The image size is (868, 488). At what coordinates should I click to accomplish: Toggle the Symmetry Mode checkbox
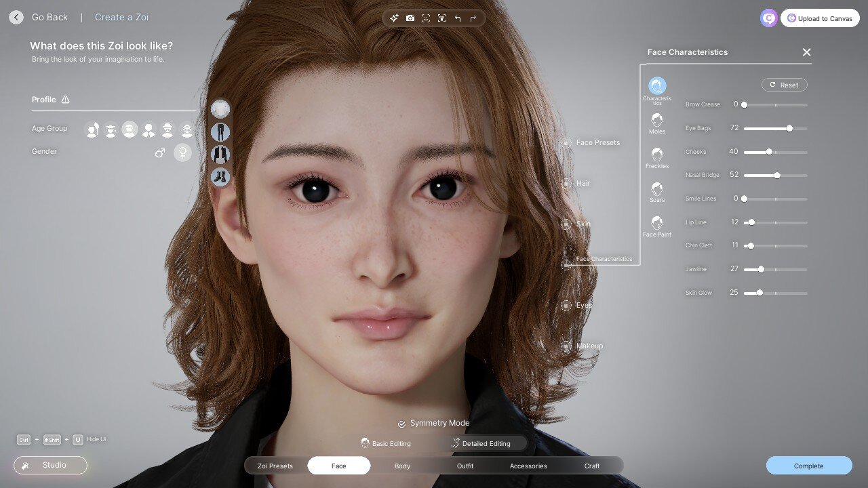[x=401, y=424]
